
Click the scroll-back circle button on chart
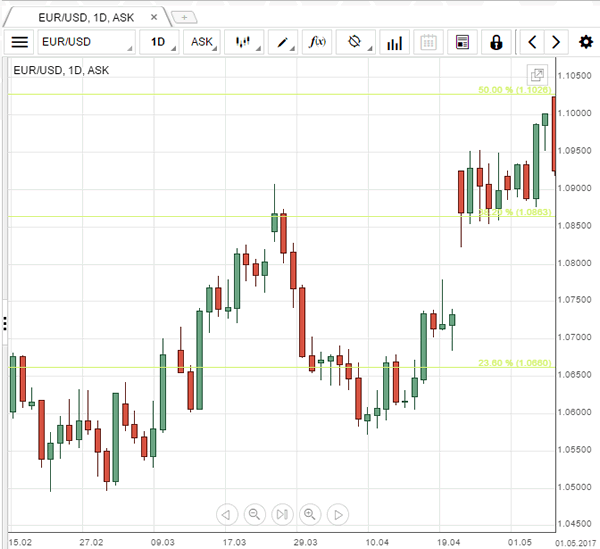(227, 515)
